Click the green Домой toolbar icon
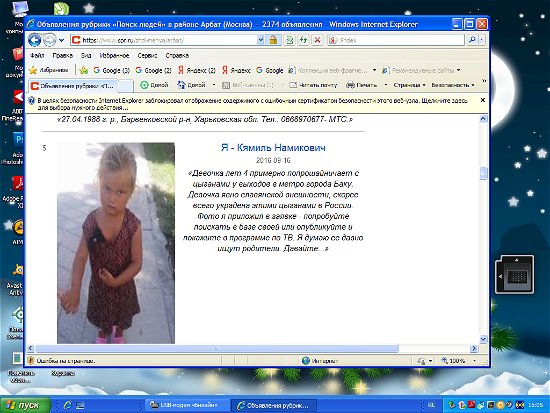This screenshot has height=413, width=550. (154, 85)
